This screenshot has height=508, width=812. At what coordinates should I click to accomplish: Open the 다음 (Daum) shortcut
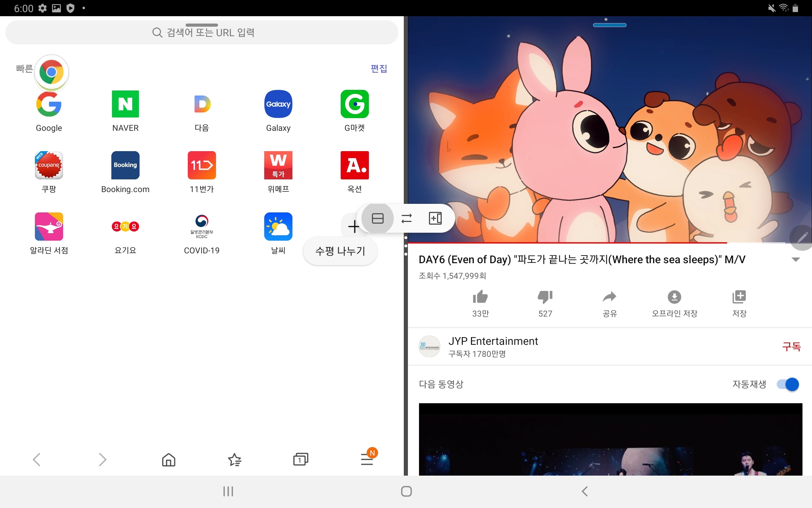pyautogui.click(x=202, y=111)
